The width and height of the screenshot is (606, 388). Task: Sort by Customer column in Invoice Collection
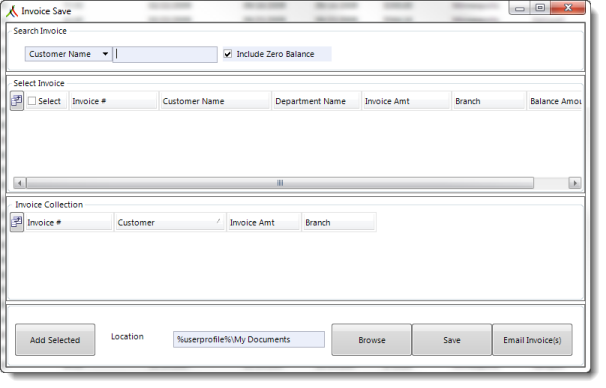170,223
